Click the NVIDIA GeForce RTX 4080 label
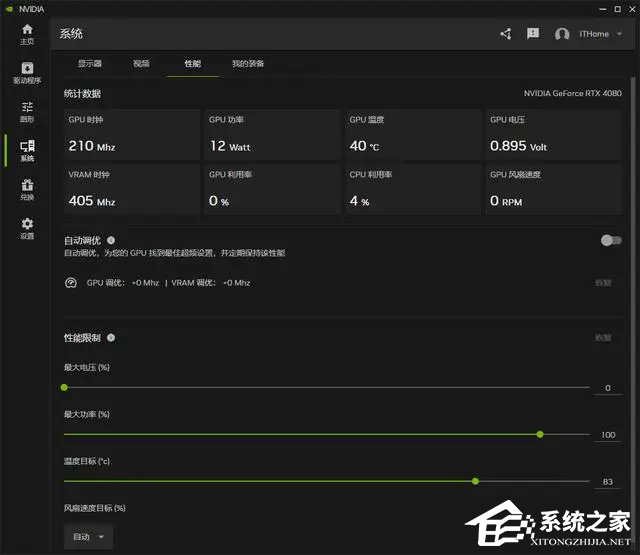 573,93
